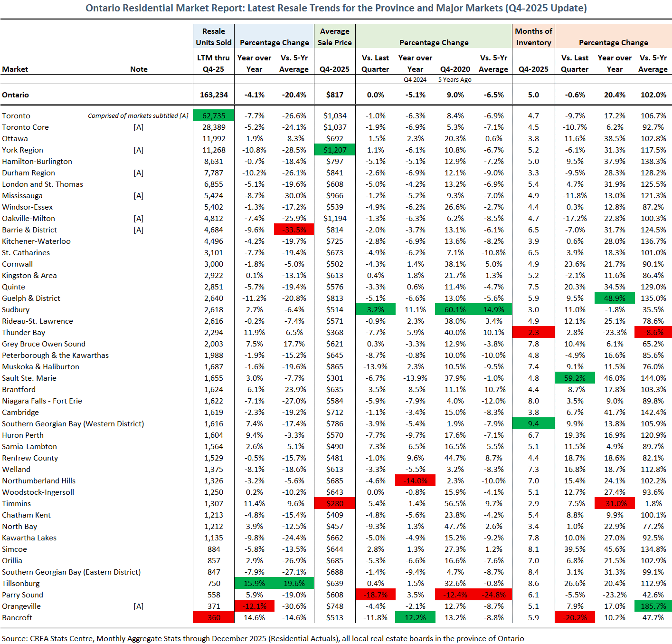
Task: Click Sudbury's green 60.1% cell
Action: 455,309
